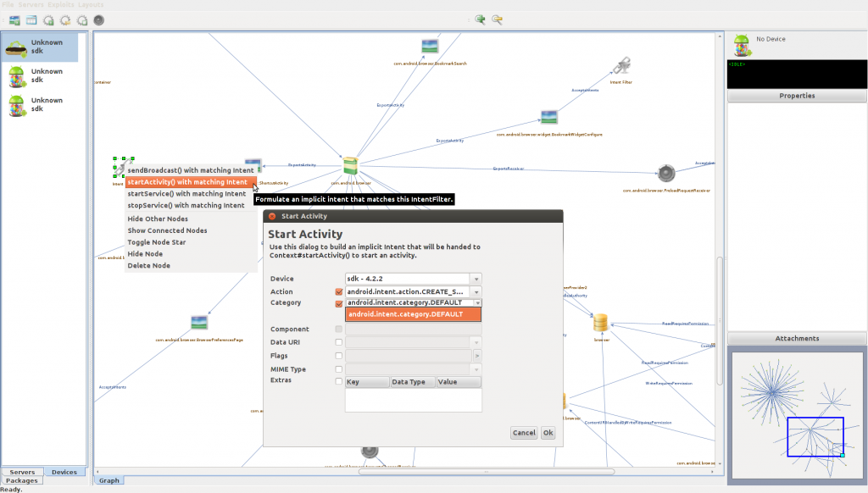This screenshot has height=493, width=868.
Task: Click the first toolbar icon with green plus
Action: click(14, 20)
